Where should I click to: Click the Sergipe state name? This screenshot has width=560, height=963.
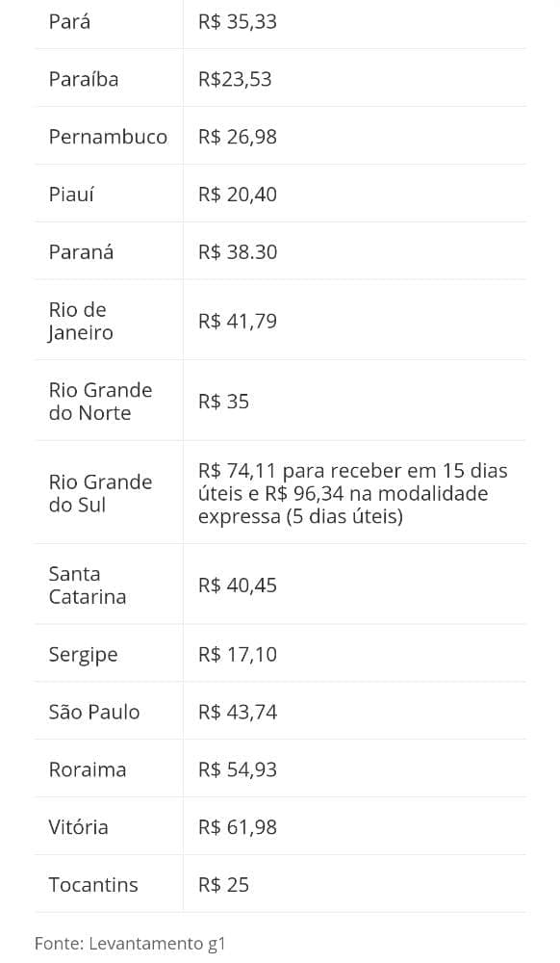pyautogui.click(x=84, y=654)
